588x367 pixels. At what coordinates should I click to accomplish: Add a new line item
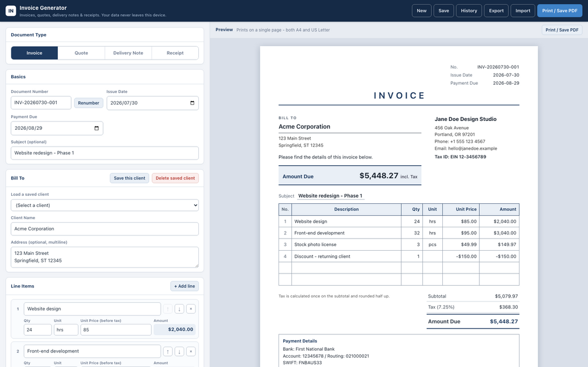click(x=184, y=286)
